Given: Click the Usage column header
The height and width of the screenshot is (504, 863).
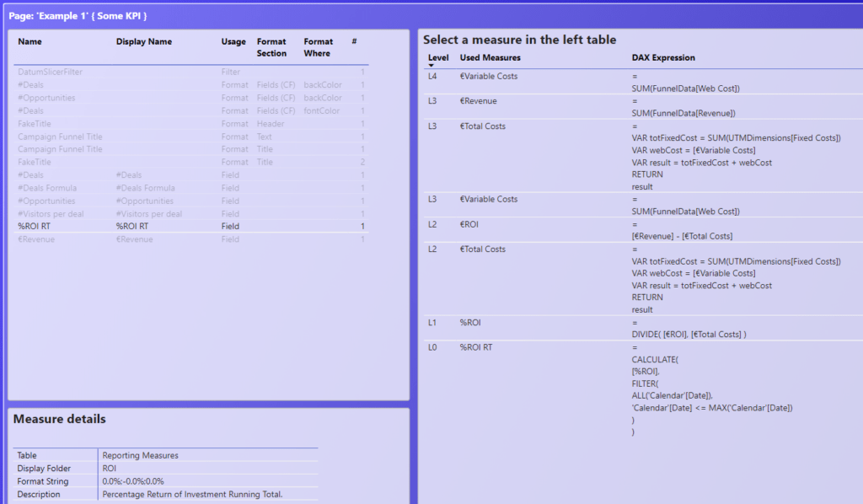Looking at the screenshot, I should tap(233, 41).
